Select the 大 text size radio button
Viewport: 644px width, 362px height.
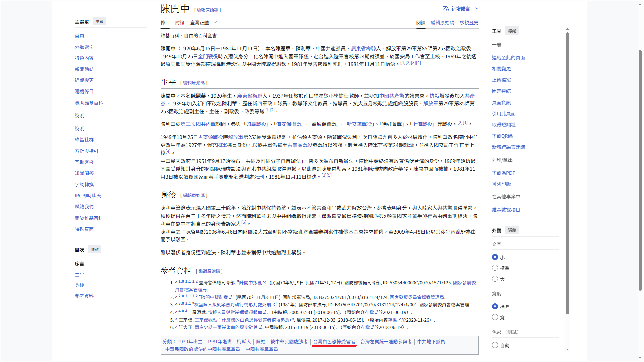pos(495,279)
